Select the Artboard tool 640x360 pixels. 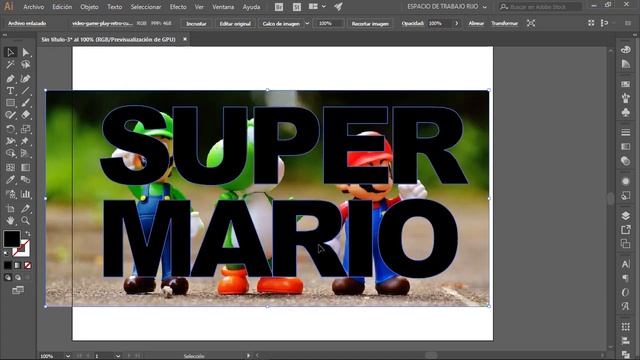tap(11, 209)
